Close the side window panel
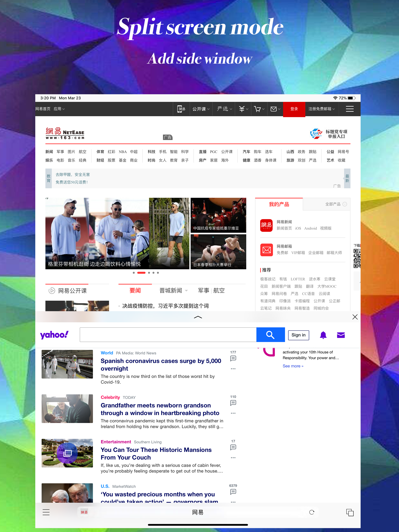The height and width of the screenshot is (532, 399). tap(355, 317)
